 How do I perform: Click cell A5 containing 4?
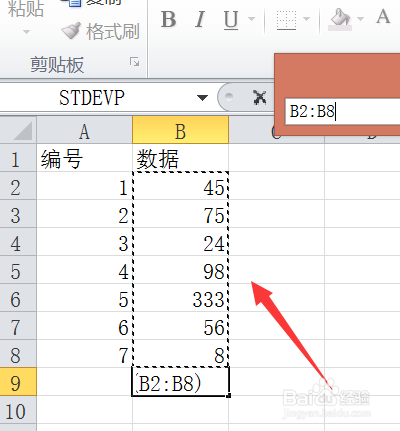point(84,270)
